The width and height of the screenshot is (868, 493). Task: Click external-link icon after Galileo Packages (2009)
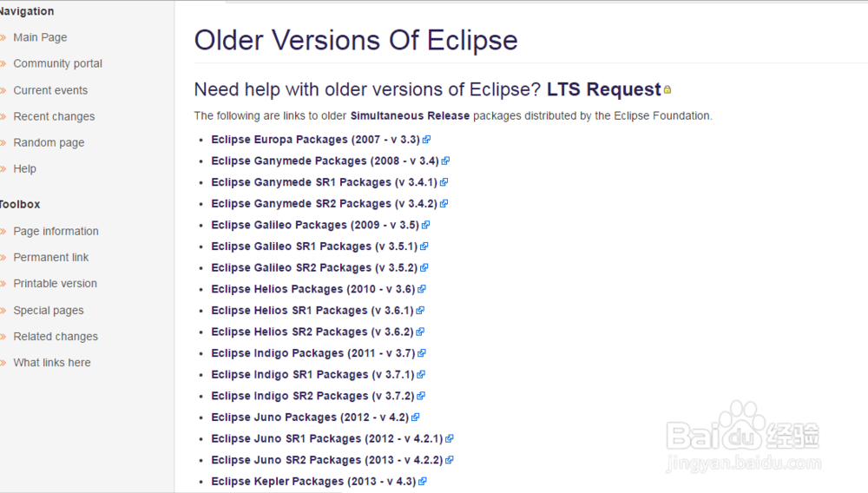click(425, 225)
